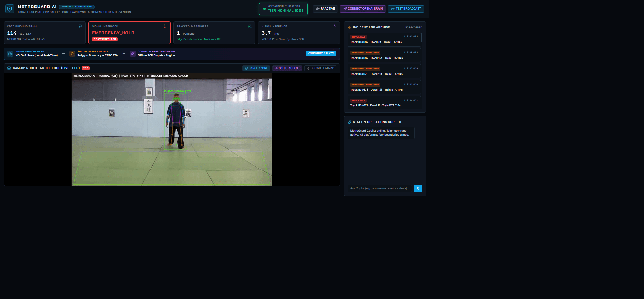Click Connect OpenAI Brain button
The image size is (644, 299).
pos(363,9)
